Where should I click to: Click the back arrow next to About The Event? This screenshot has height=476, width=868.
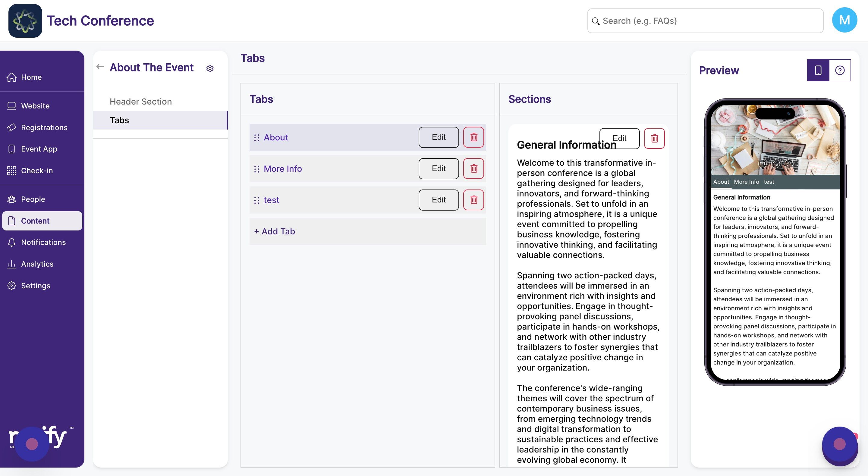coord(100,67)
